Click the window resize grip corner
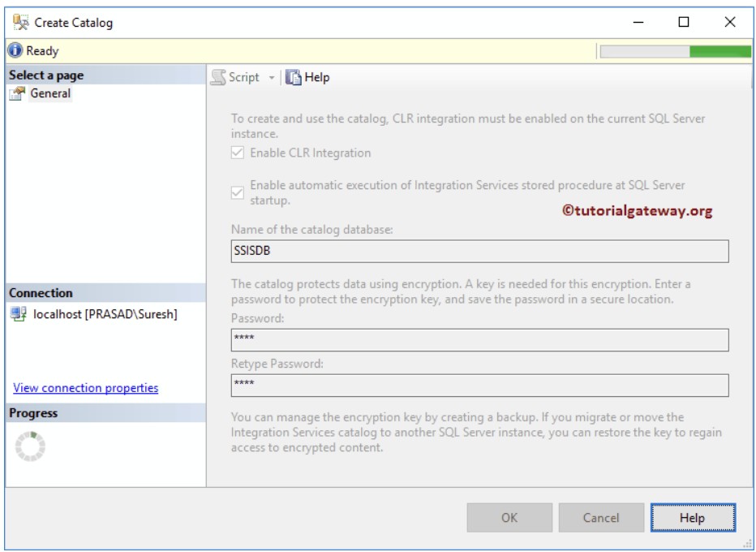 (747, 543)
